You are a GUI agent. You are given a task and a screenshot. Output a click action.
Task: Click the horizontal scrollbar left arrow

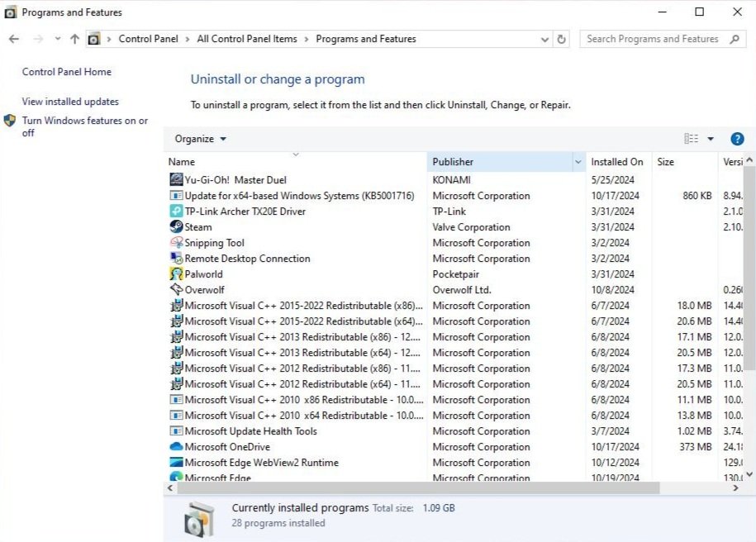click(170, 488)
